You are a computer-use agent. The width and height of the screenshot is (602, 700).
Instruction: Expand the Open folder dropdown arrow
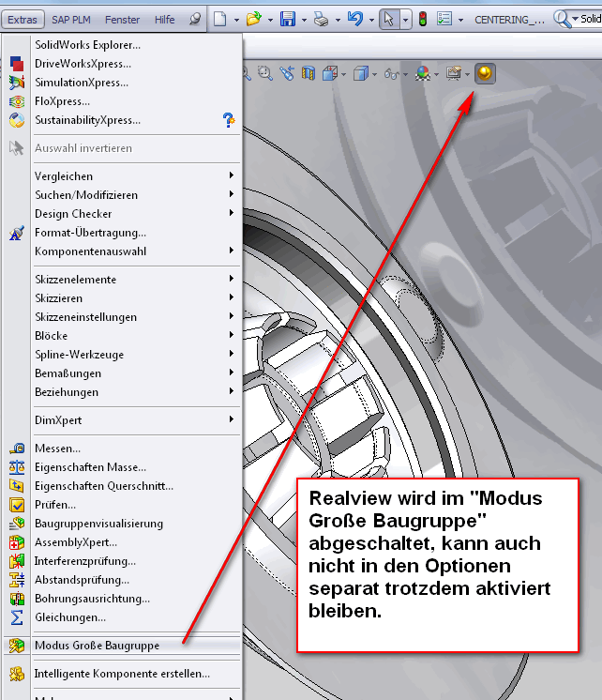coord(270,20)
